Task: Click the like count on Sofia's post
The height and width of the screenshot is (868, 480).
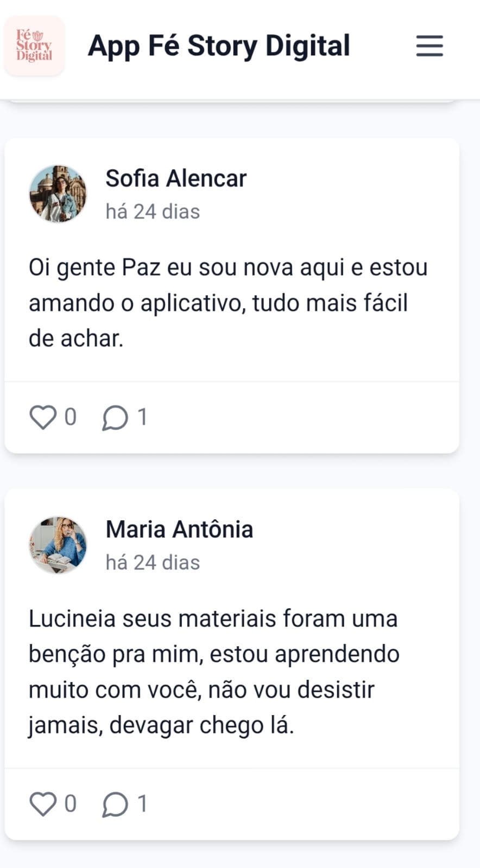Action: click(x=71, y=417)
